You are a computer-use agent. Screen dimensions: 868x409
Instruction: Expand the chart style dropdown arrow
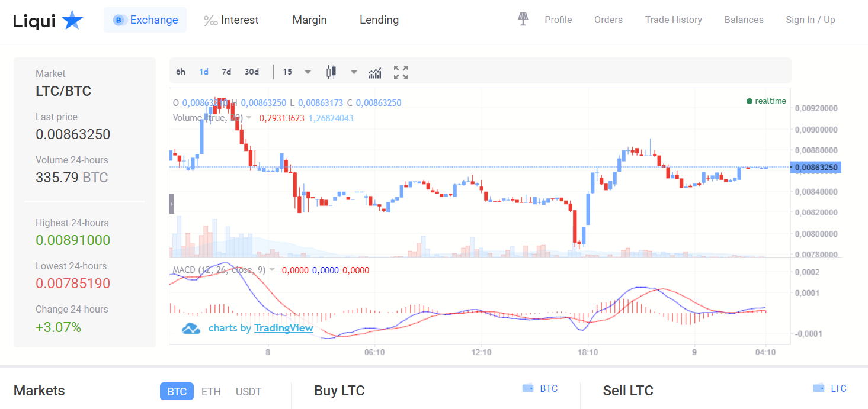(x=354, y=72)
